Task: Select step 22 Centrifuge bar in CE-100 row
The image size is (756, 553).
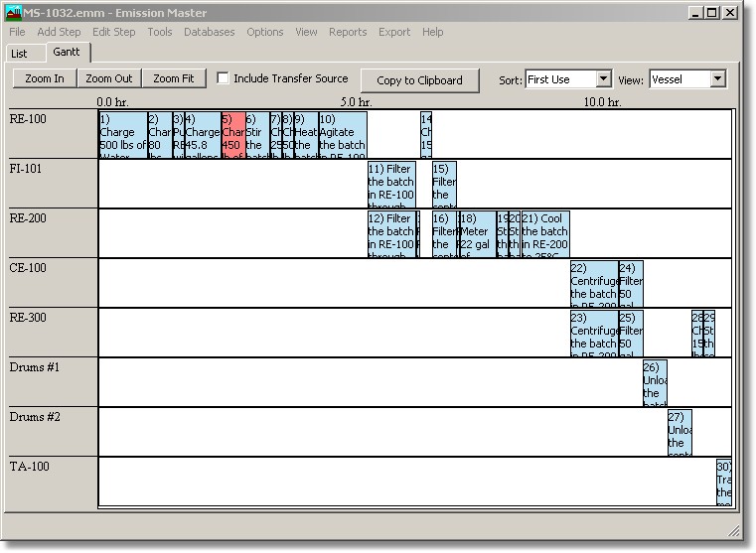Action: (x=594, y=284)
